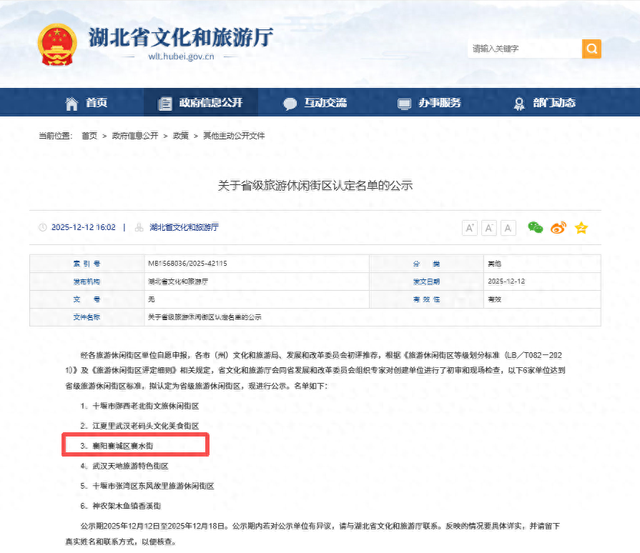Click the person icon beside 部门动态
The width and height of the screenshot is (640, 553).
pyautogui.click(x=519, y=104)
